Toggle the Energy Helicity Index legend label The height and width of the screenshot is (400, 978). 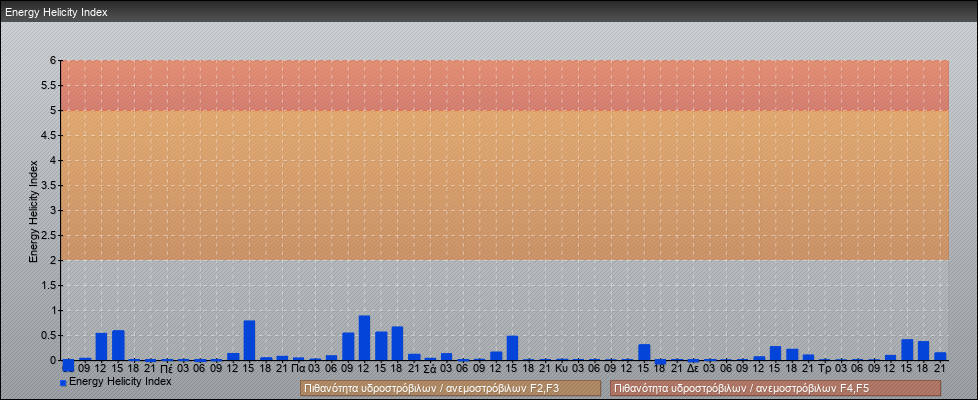(x=120, y=381)
